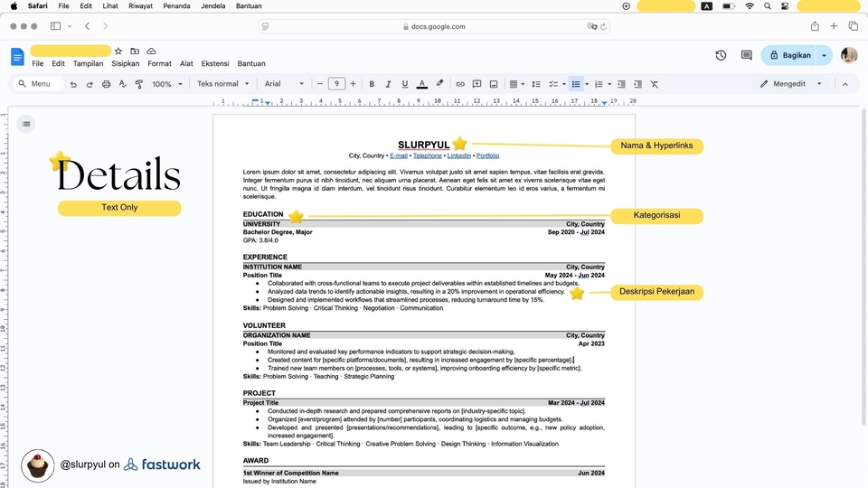This screenshot has height=488, width=868.
Task: Click the Google account avatar
Action: [849, 55]
